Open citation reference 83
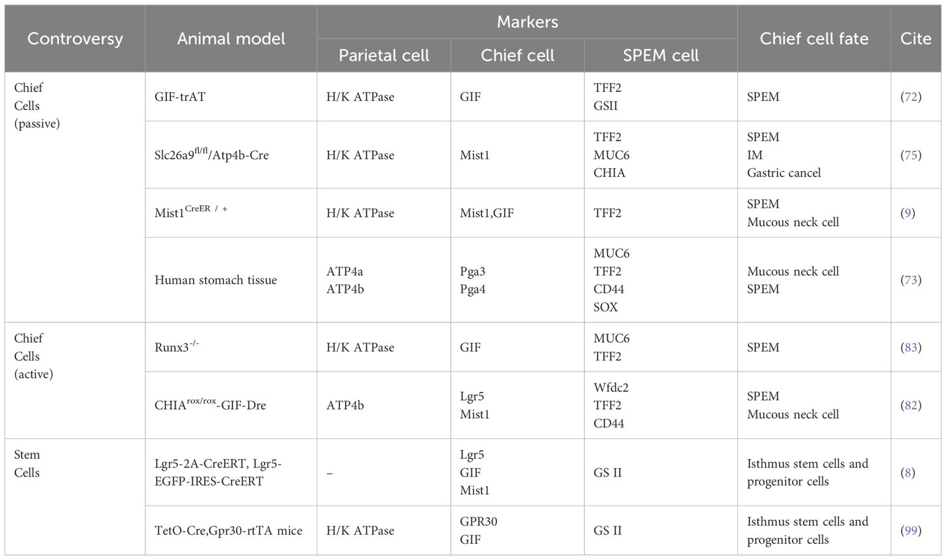Viewport: 946px width, 560px height. click(911, 348)
